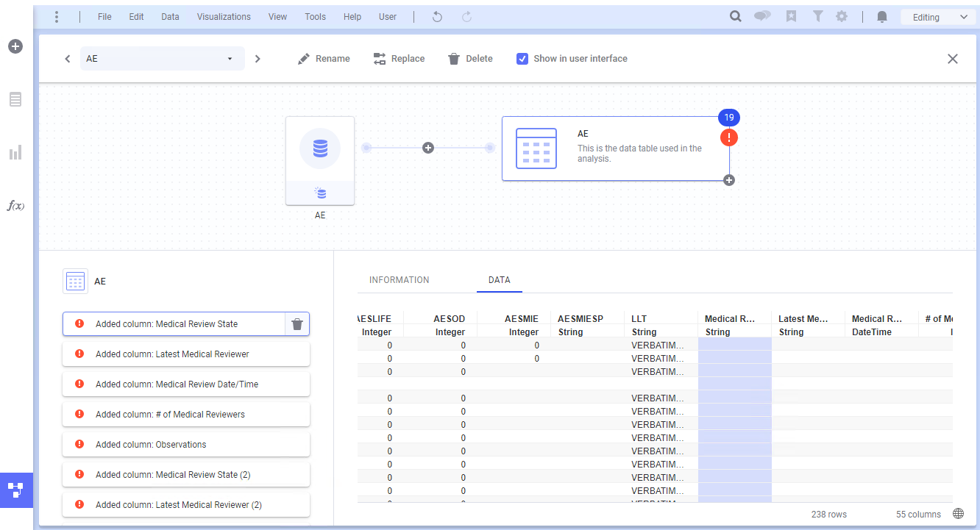Screen dimensions: 980x530
Task: Select step Added column: Observations
Action: pos(186,445)
